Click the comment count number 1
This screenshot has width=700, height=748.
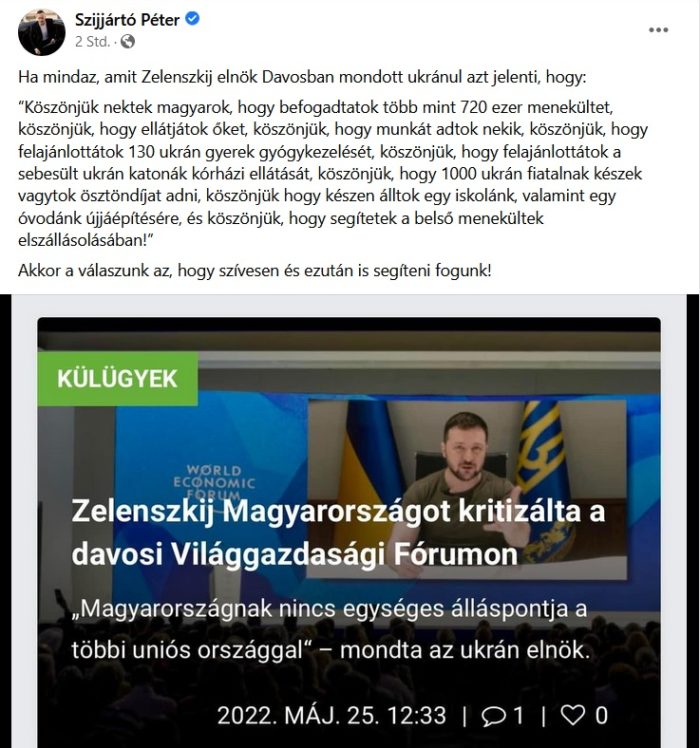coord(518,716)
